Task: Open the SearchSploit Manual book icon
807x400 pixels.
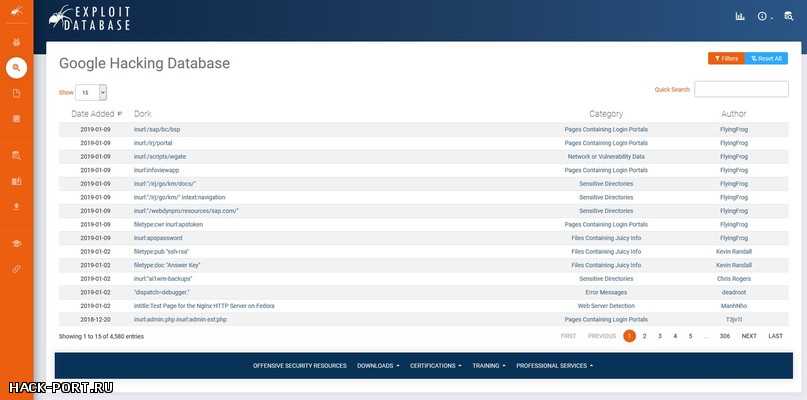Action: pyautogui.click(x=16, y=181)
